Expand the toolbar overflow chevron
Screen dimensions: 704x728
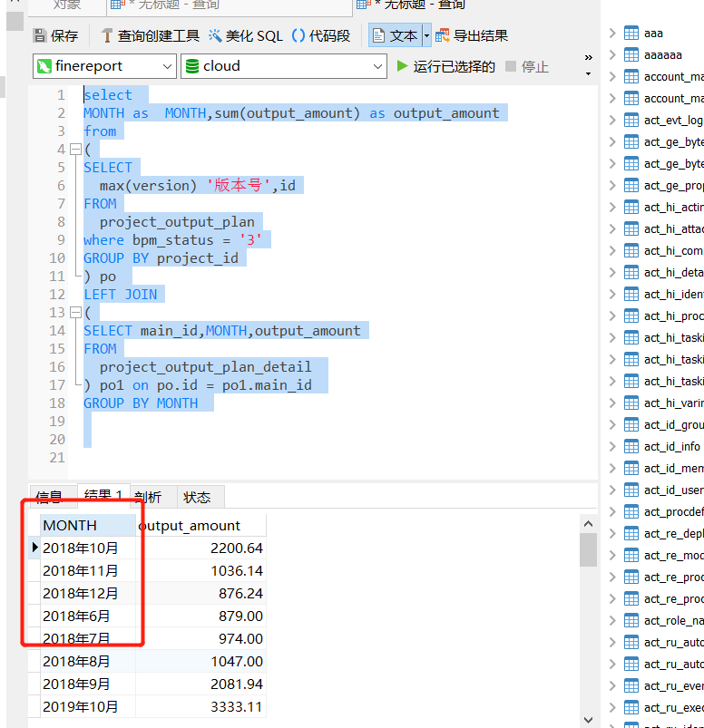tap(588, 58)
